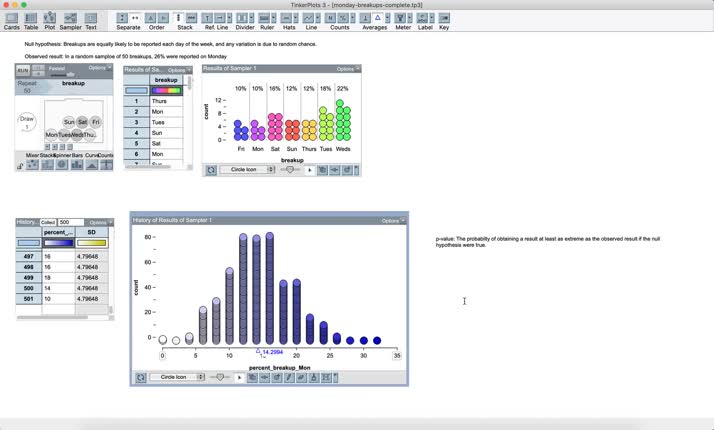The width and height of the screenshot is (714, 430).
Task: Click the Collect count field showing 500
Action: (70, 222)
